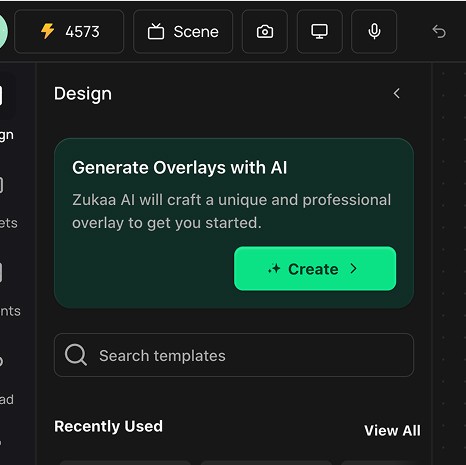
Task: Click the sparkle icon on Create
Action: (274, 269)
